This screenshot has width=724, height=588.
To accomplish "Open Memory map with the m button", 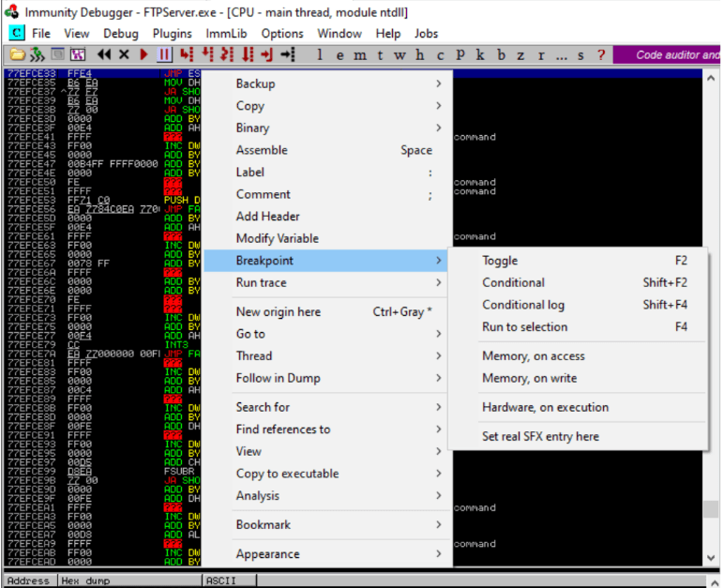I will (x=360, y=55).
